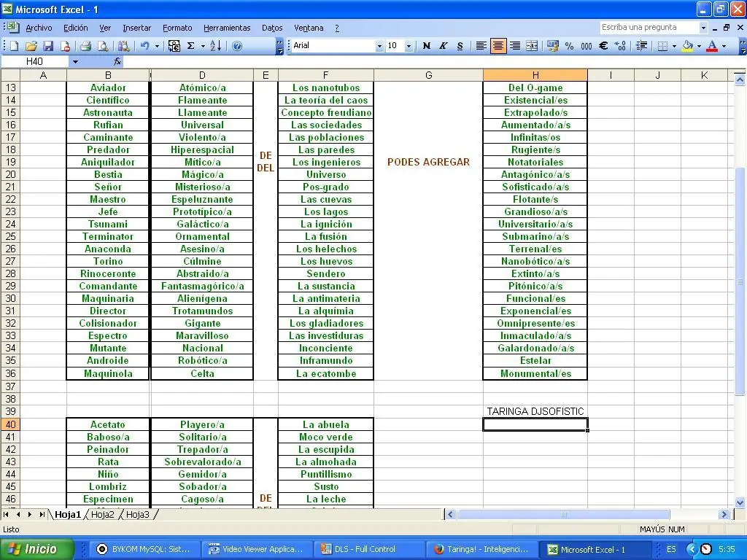
Task: Switch to Taringa Firefox taskbar window
Action: click(482, 549)
